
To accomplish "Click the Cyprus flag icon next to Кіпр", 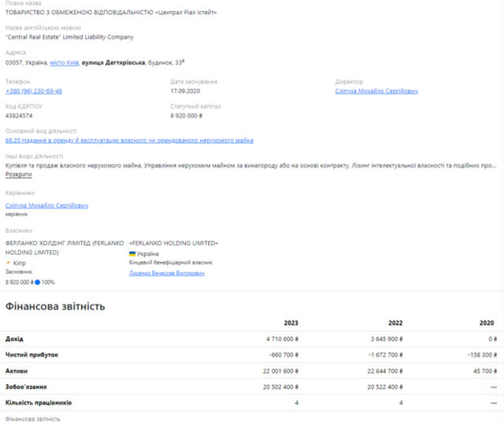I will click(x=9, y=261).
